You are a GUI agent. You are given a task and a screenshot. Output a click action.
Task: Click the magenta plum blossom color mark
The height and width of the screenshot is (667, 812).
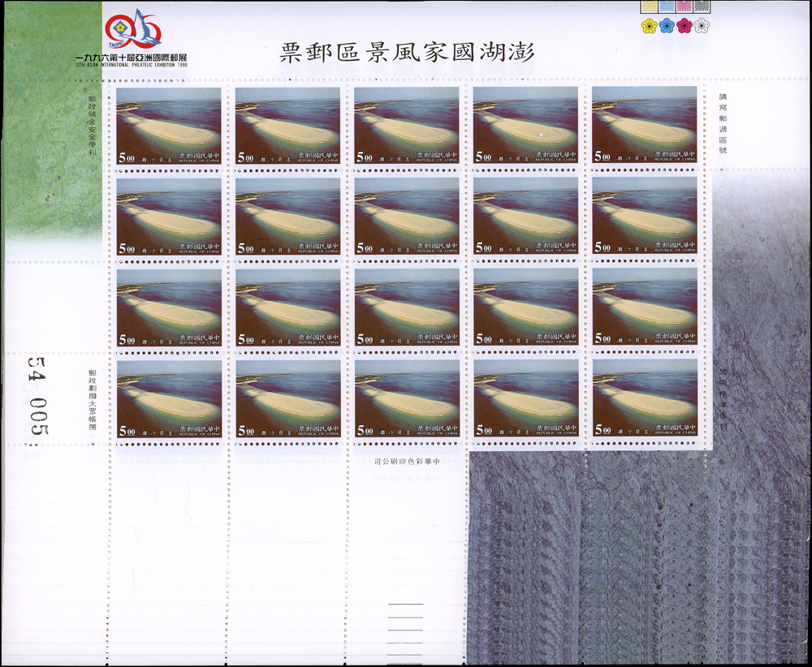(684, 25)
